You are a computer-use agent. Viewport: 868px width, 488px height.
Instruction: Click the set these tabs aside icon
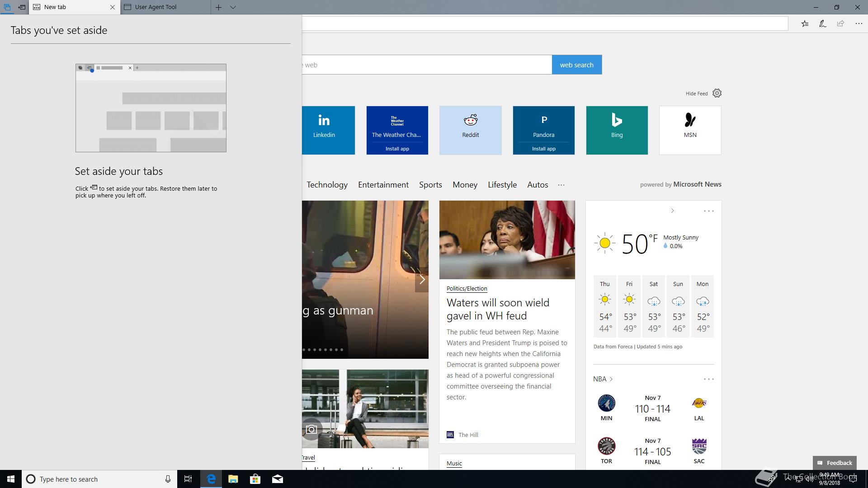point(22,7)
